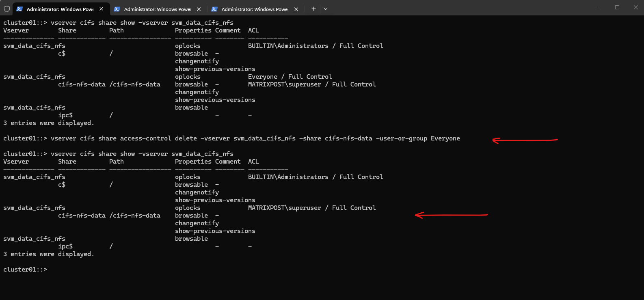Screen dimensions: 644x300
Task: Maximize the Windows Terminal window
Action: pyautogui.click(x=617, y=7)
